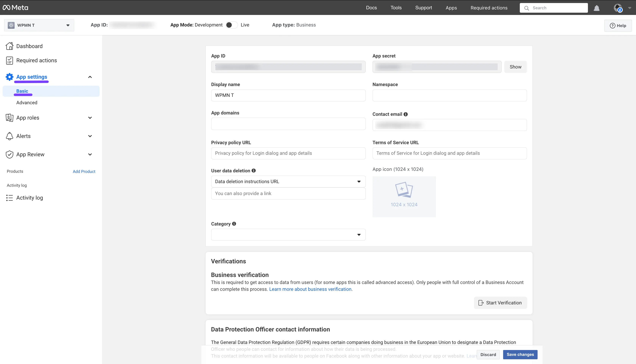Select Advanced under App settings

(27, 103)
